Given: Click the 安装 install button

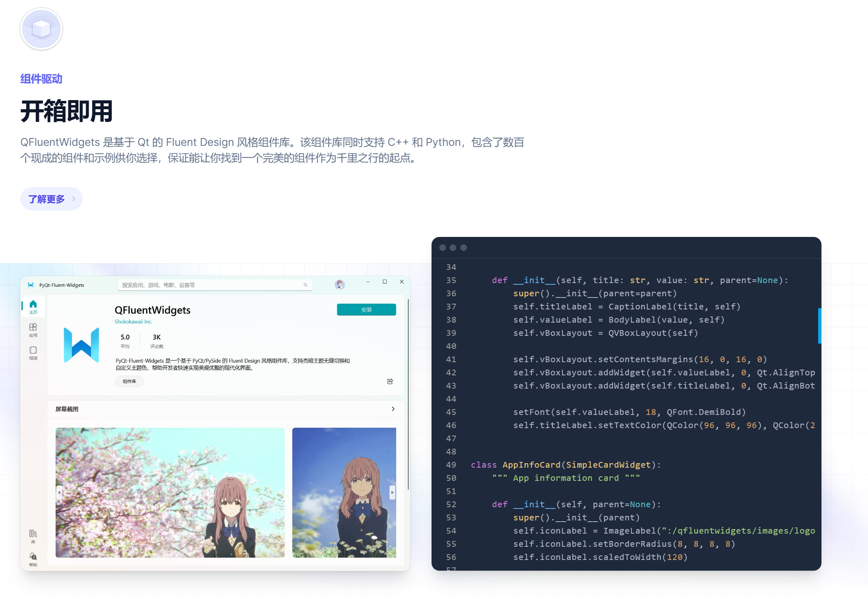Looking at the screenshot, I should [x=366, y=309].
